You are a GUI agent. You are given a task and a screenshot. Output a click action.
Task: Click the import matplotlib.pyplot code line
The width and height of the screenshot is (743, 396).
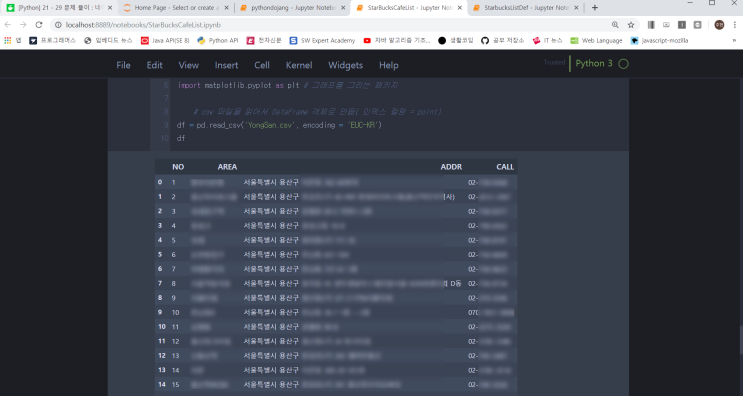(288, 86)
